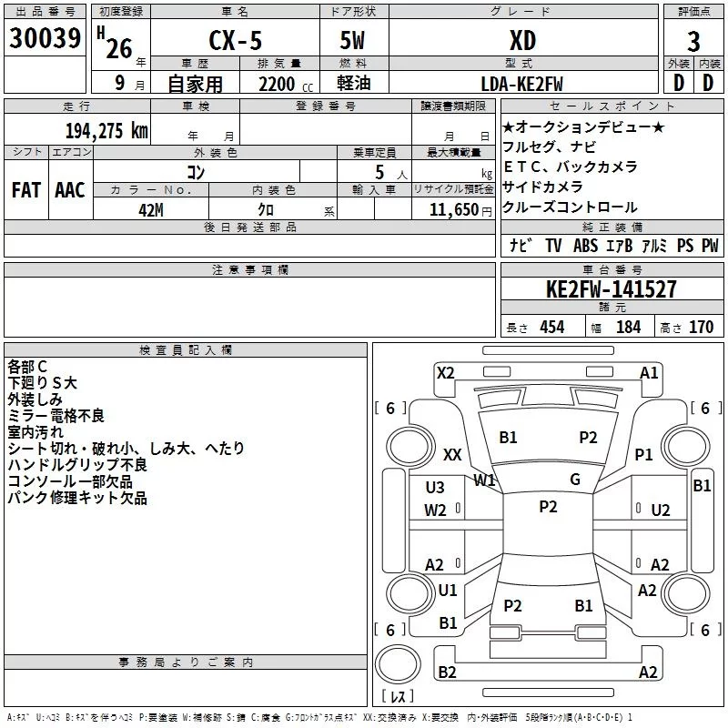Click engine displacement 2200 cc
This screenshot has width=728, height=728.
286,85
